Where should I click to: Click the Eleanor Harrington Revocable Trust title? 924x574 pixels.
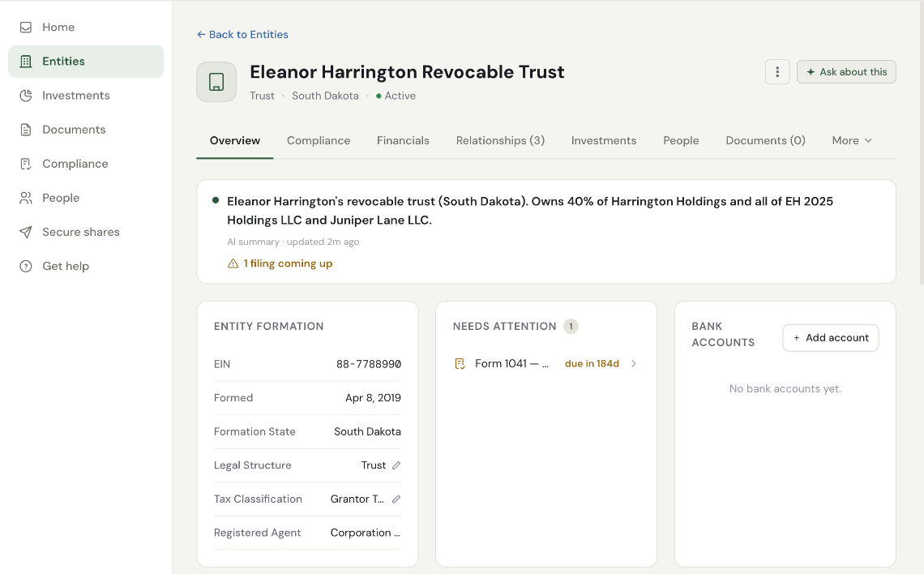pos(407,72)
